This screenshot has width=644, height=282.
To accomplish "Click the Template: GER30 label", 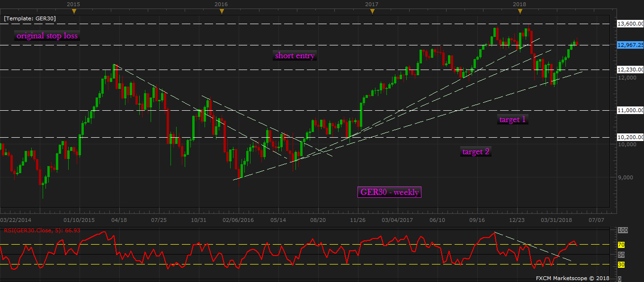I will point(30,18).
